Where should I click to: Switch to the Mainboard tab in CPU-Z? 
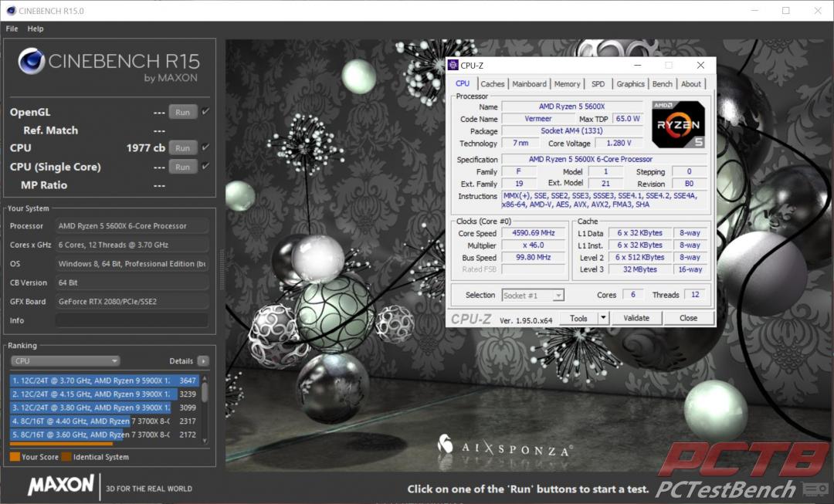click(529, 84)
